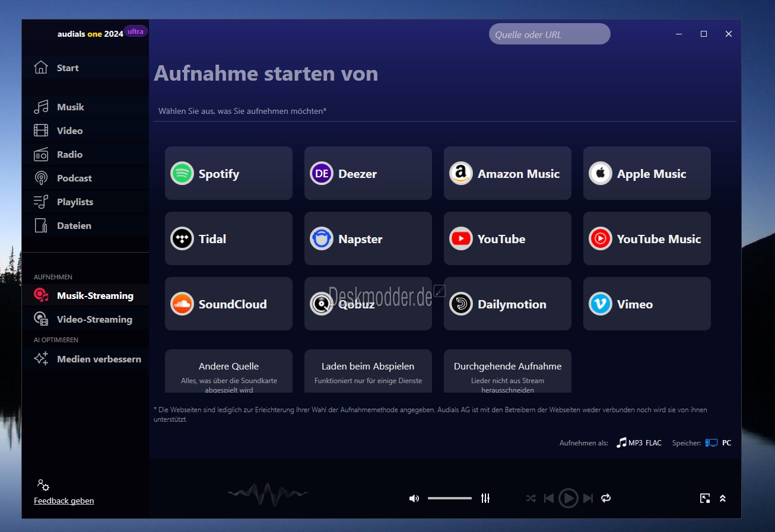The image size is (775, 532).
Task: Open the equalizer controls icon
Action: tap(485, 498)
